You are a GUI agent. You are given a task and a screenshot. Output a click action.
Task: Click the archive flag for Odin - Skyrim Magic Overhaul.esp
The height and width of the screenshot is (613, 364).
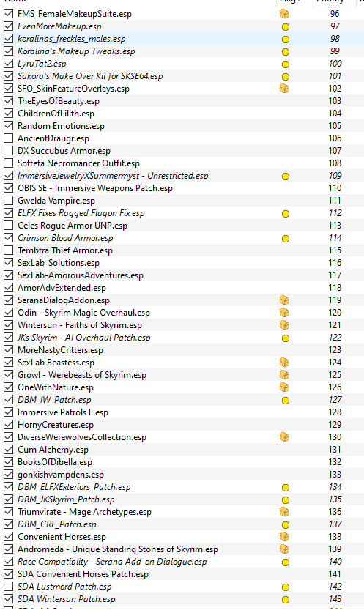point(284,313)
